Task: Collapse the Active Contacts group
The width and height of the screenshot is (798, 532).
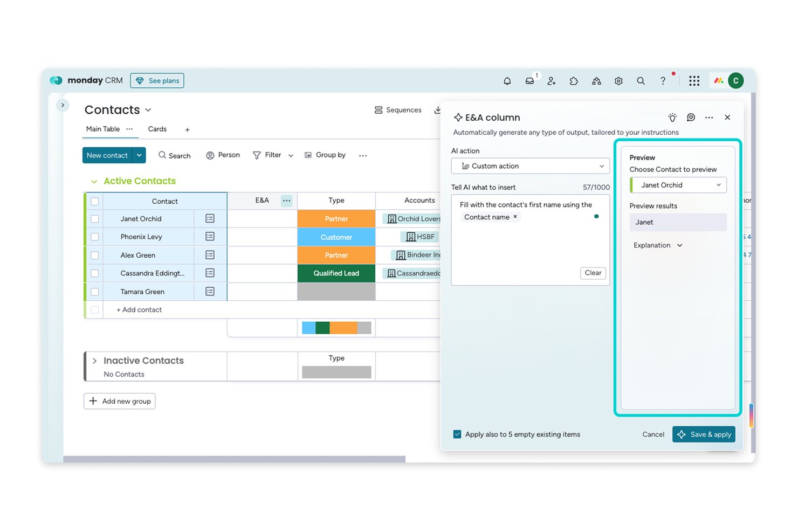Action: (94, 182)
